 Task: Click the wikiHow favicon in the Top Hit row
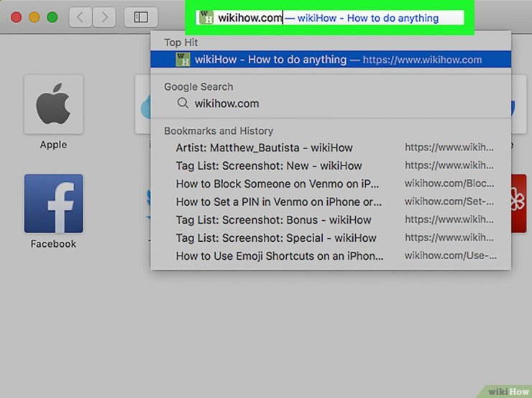click(x=183, y=60)
